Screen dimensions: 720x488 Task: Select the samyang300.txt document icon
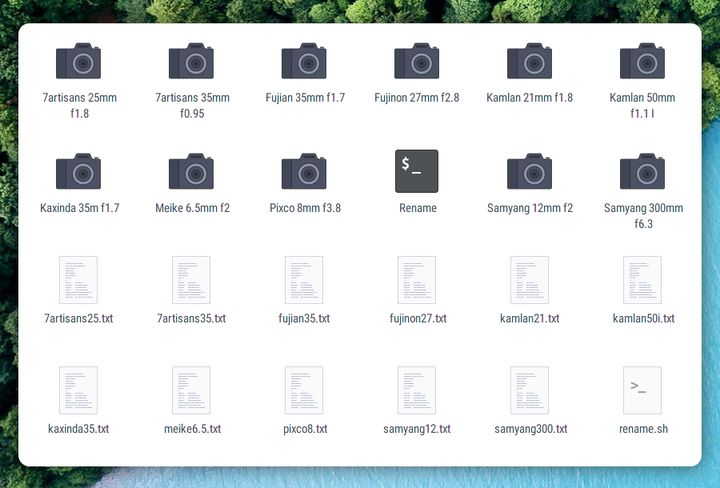point(529,390)
